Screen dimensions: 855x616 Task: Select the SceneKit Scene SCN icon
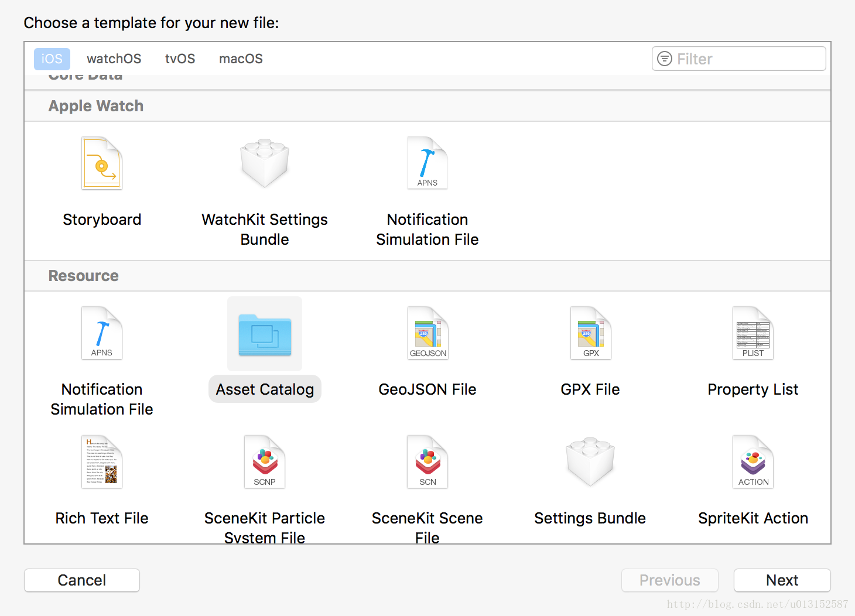[427, 462]
